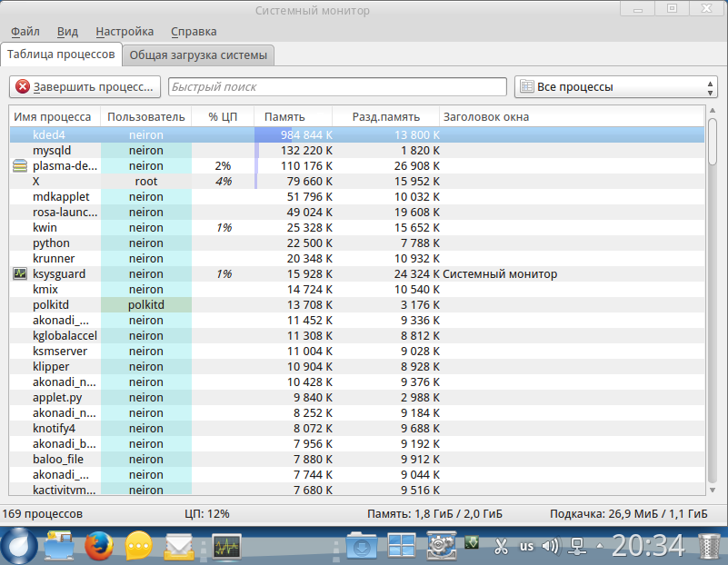Click the system monitor taskbar entry
This screenshot has height=565, width=728.
point(226,547)
